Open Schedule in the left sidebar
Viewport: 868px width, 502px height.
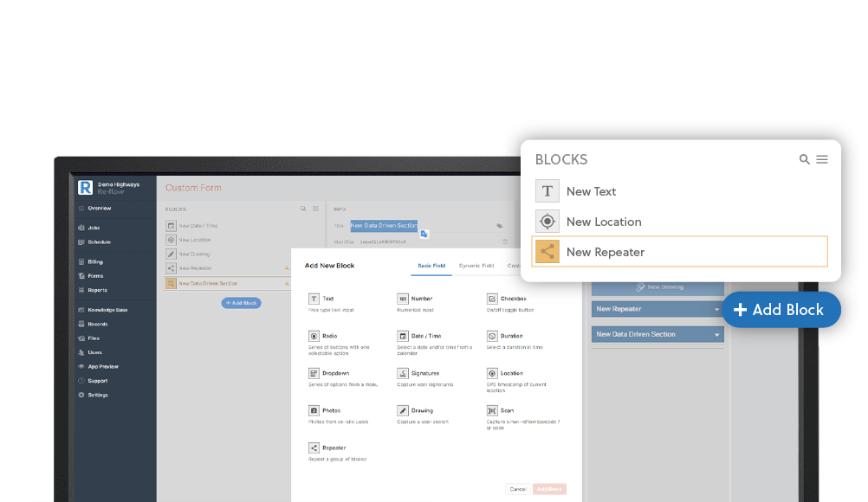click(x=99, y=242)
